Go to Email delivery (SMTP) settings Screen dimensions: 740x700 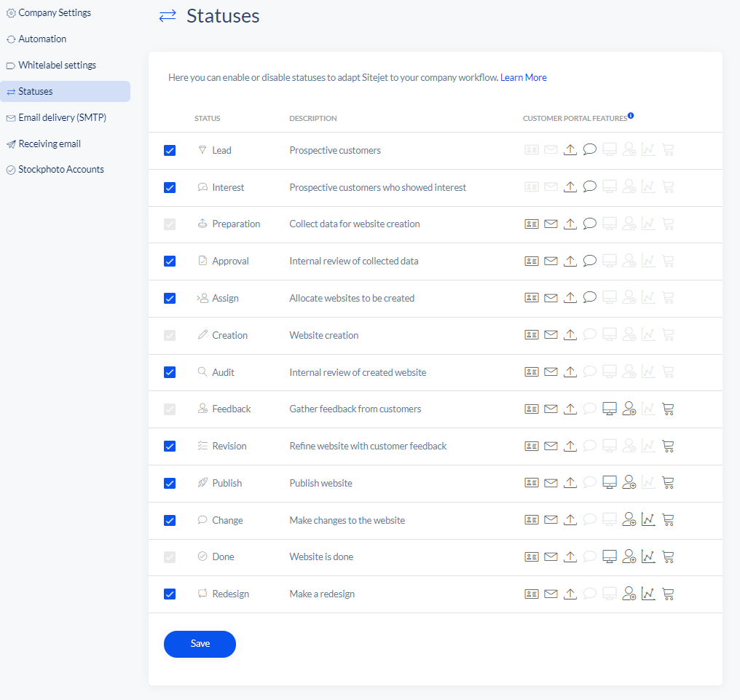(x=62, y=117)
